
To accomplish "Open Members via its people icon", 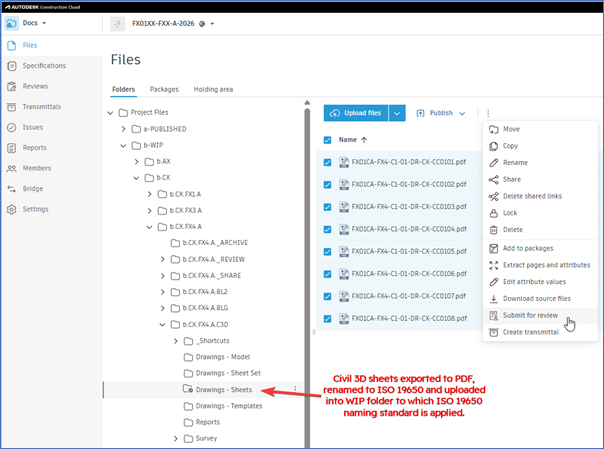I will [12, 168].
